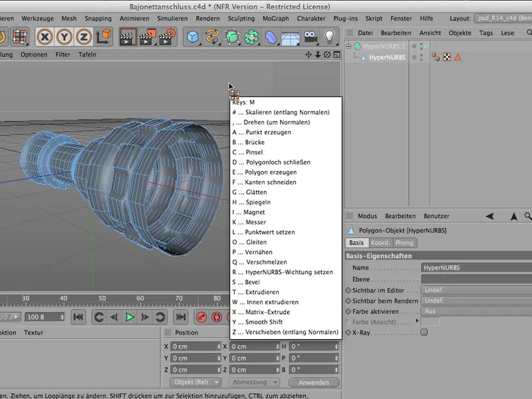Open the Mesh menu
Viewport: 532px width, 399px height.
click(69, 19)
